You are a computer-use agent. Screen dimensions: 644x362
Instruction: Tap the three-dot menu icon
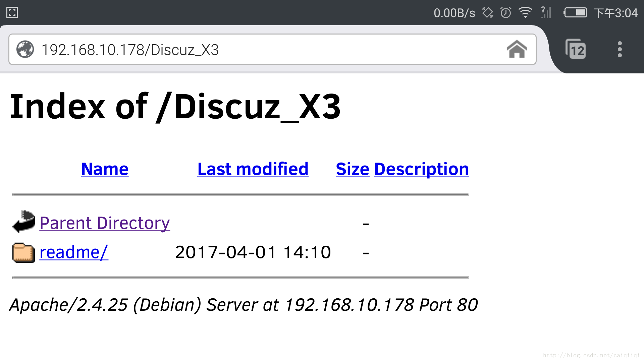(619, 49)
